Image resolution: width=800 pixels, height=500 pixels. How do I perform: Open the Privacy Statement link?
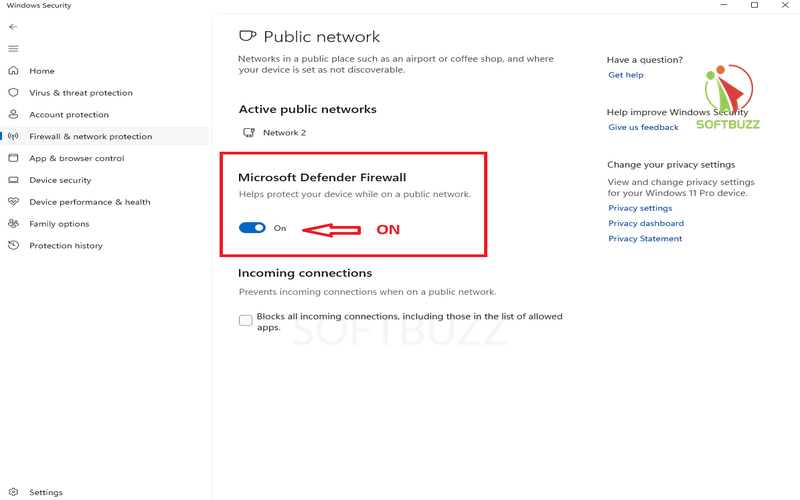coord(645,238)
